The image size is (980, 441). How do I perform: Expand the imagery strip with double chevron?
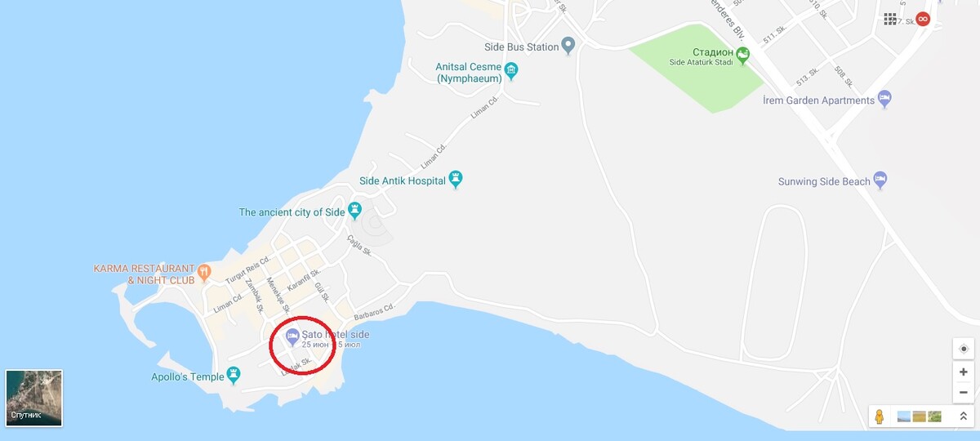(963, 416)
